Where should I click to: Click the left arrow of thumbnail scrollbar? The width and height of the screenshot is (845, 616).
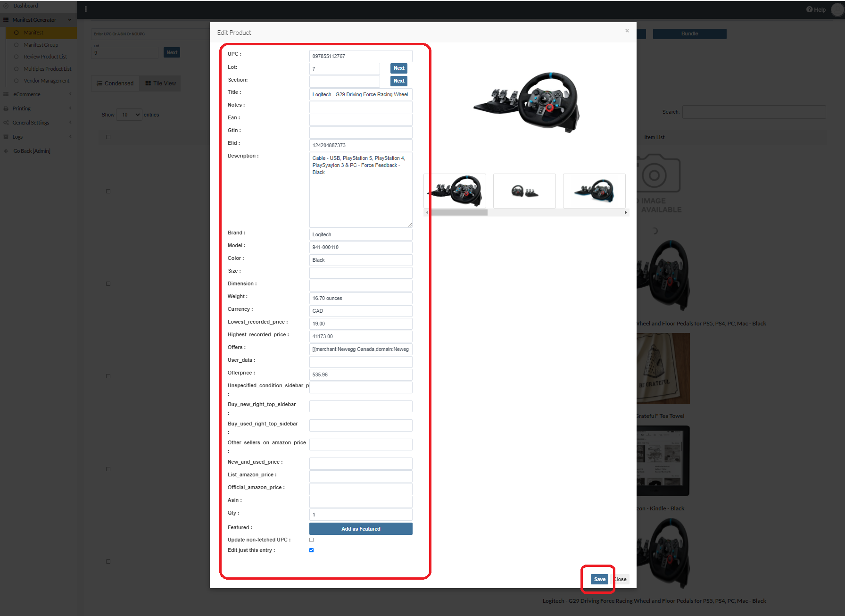pyautogui.click(x=427, y=213)
